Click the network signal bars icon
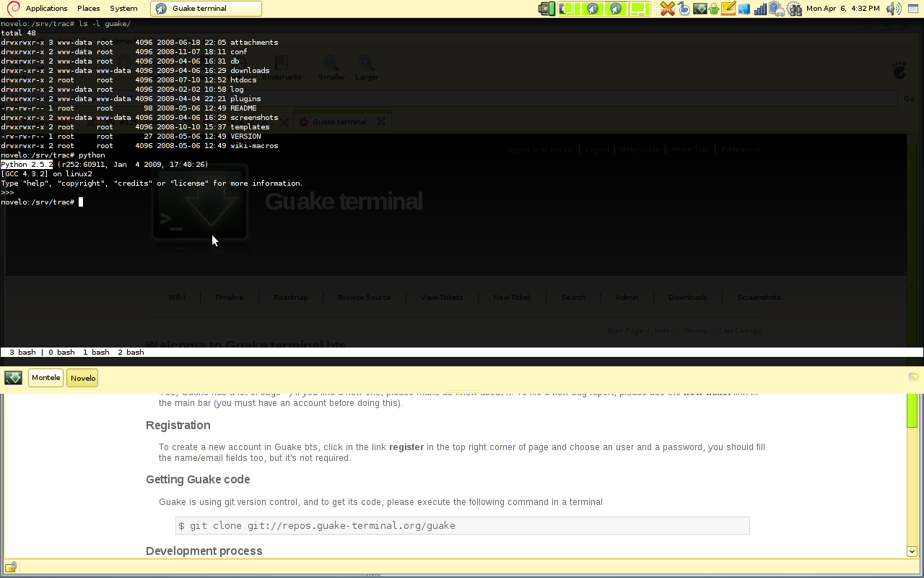Screen dimensions: 924x578 [759, 9]
